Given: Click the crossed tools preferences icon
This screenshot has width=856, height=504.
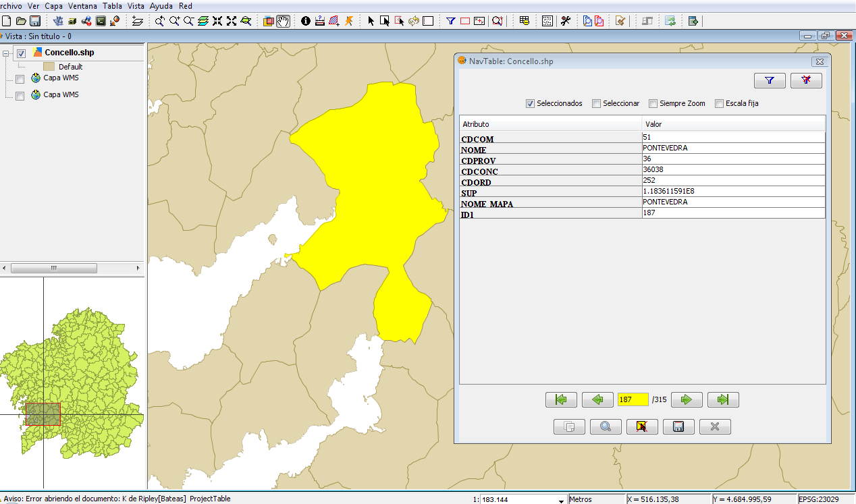Looking at the screenshot, I should (x=566, y=21).
